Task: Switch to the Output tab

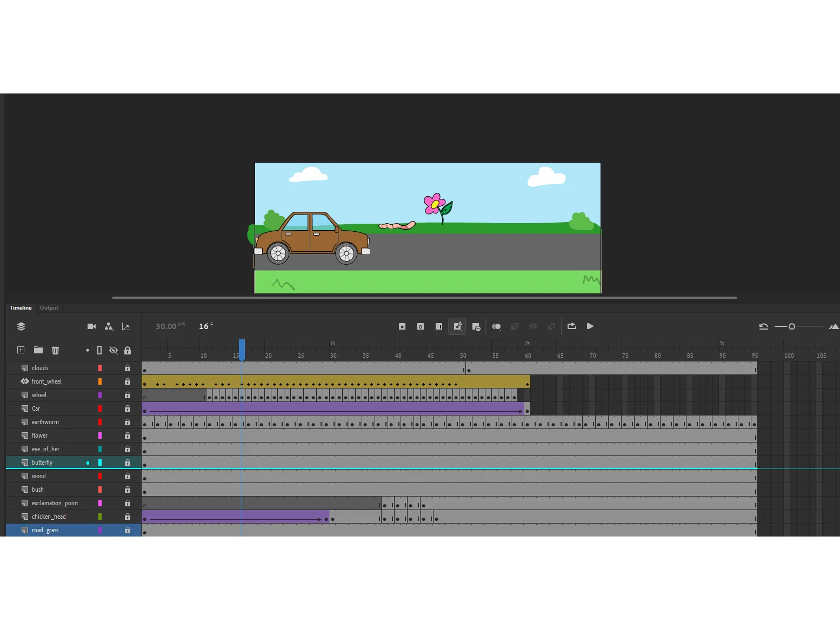Action: tap(49, 308)
